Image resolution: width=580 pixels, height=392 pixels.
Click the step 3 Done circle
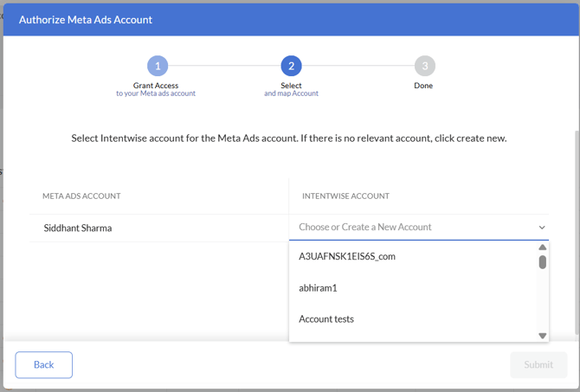pos(425,66)
